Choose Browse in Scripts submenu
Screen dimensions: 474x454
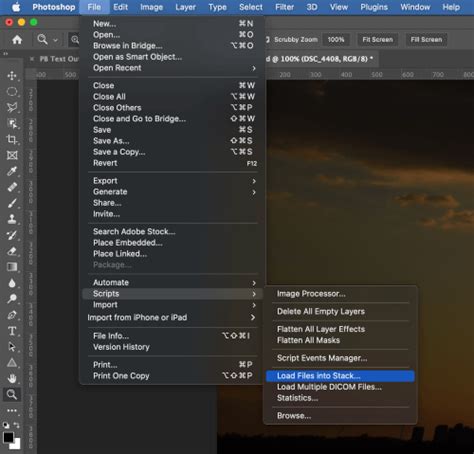coord(340,416)
